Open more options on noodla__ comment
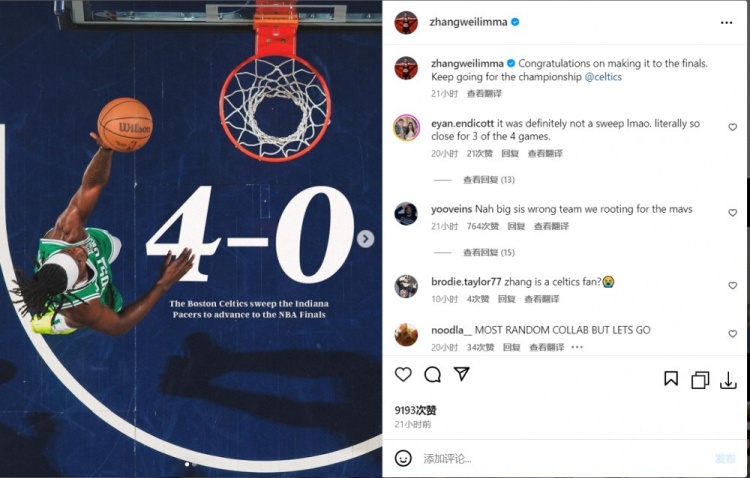Image resolution: width=750 pixels, height=478 pixels. coord(577,347)
